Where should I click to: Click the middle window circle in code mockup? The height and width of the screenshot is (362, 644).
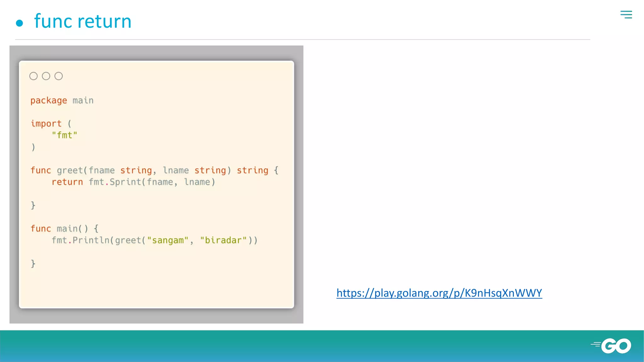46,76
